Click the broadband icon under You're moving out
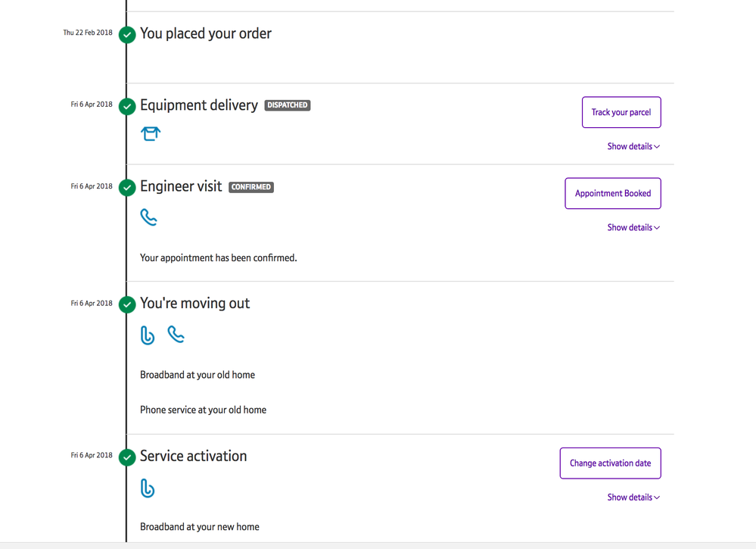This screenshot has width=756, height=549. (148, 335)
